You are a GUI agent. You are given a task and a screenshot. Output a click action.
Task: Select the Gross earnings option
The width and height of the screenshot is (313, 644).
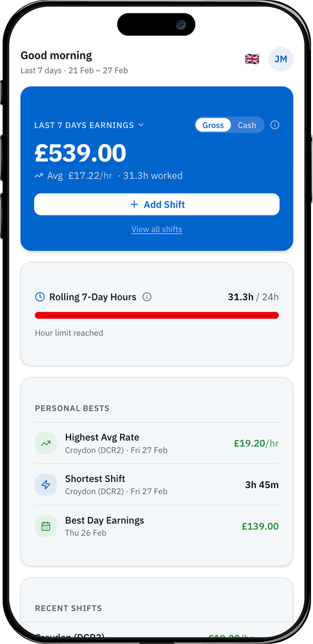(213, 125)
